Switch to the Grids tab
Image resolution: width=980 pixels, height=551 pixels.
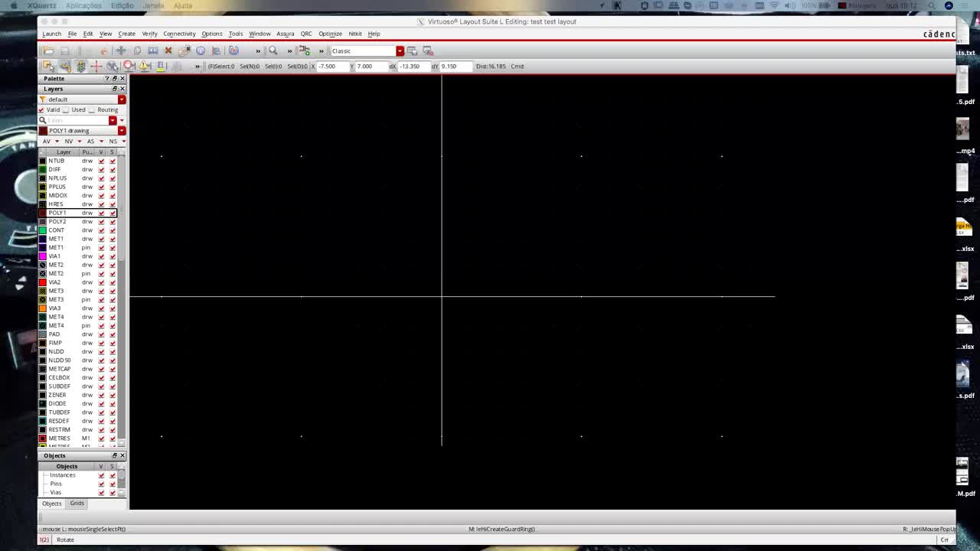[77, 503]
